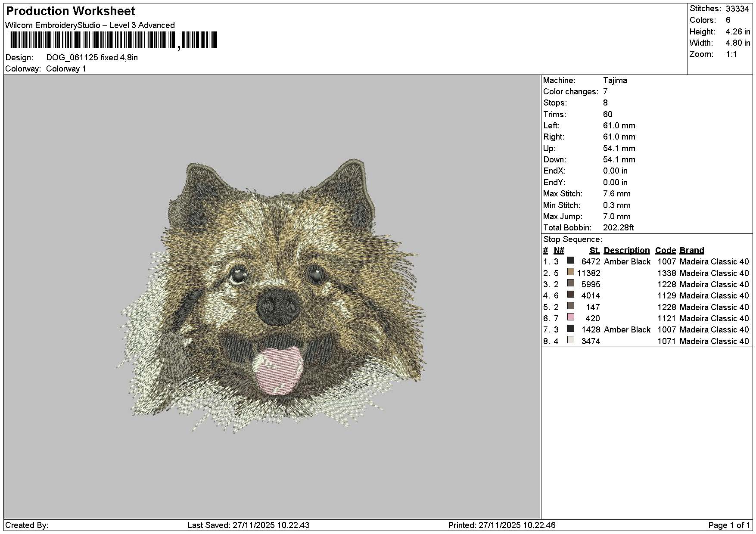Image resolution: width=756 pixels, height=534 pixels.
Task: Click the black swatch in stop row 1
Action: (x=571, y=261)
